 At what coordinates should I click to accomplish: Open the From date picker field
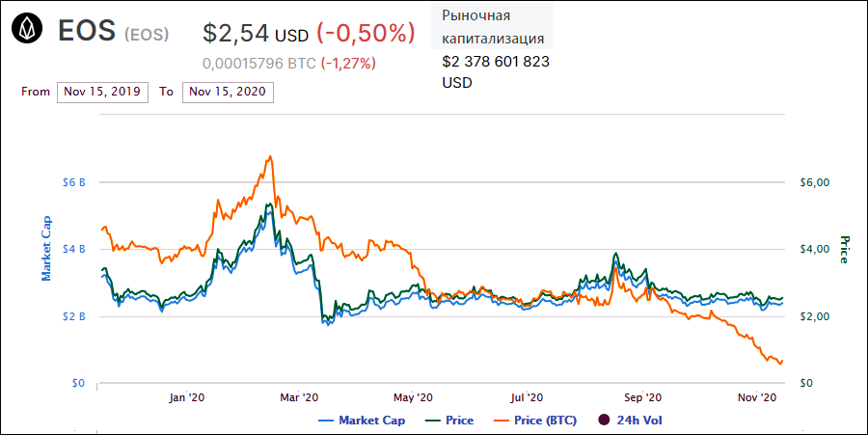(x=102, y=92)
